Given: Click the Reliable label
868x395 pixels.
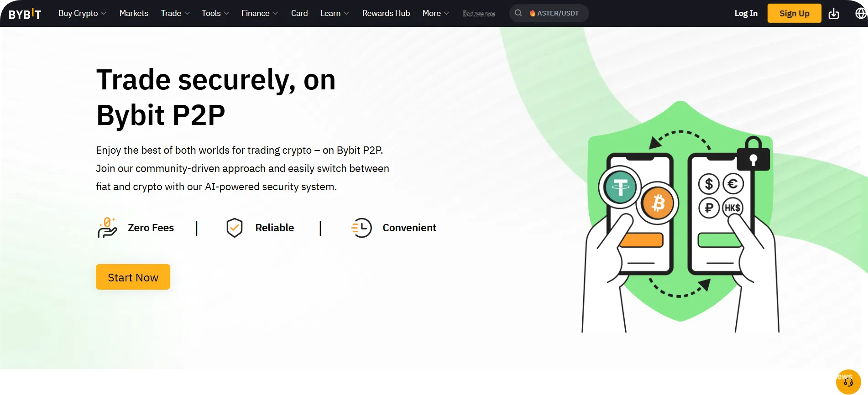Looking at the screenshot, I should point(275,228).
